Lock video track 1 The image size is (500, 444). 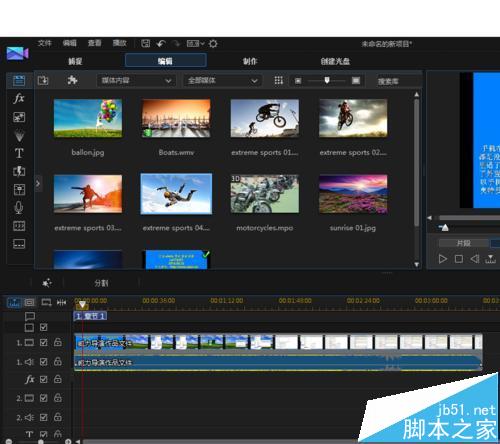(58, 342)
